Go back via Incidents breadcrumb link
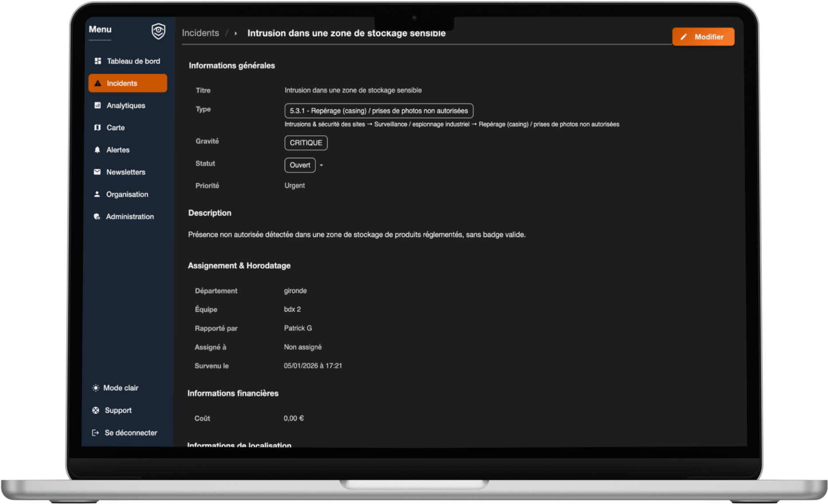 tap(200, 33)
